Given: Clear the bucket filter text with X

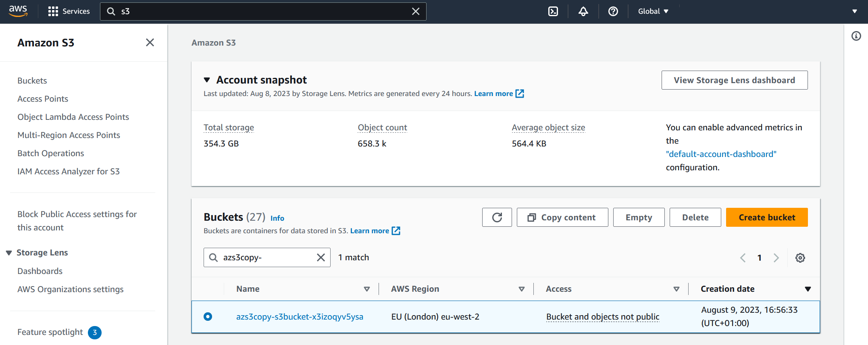Looking at the screenshot, I should pos(321,257).
